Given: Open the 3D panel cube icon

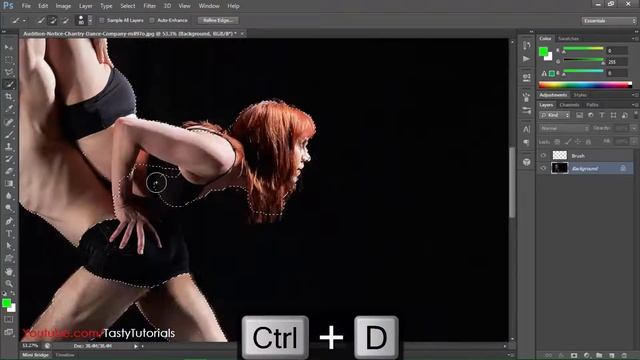Looking at the screenshot, I should coord(527,162).
